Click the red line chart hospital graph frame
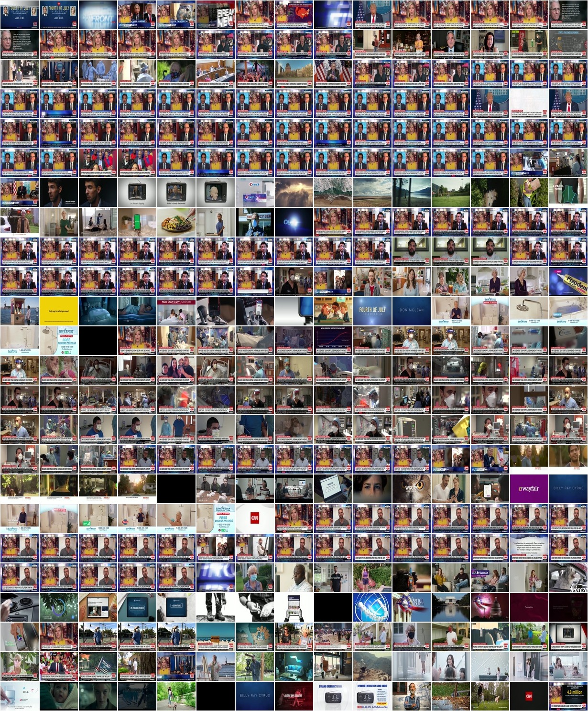Image resolution: width=588 pixels, height=711 pixels. click(333, 340)
